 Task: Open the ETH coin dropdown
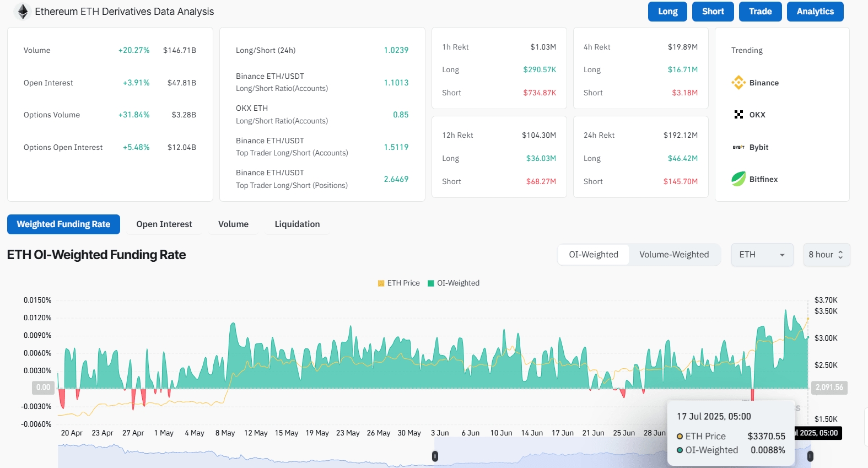[762, 255]
